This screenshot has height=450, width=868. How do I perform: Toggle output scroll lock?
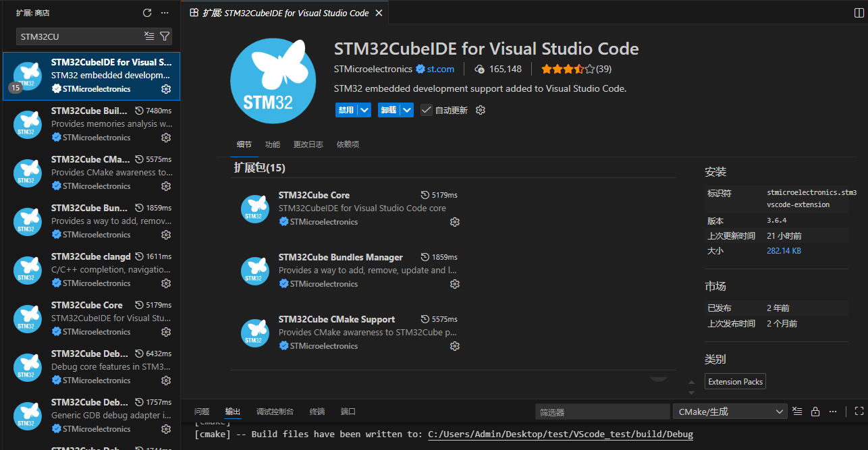[x=815, y=411]
